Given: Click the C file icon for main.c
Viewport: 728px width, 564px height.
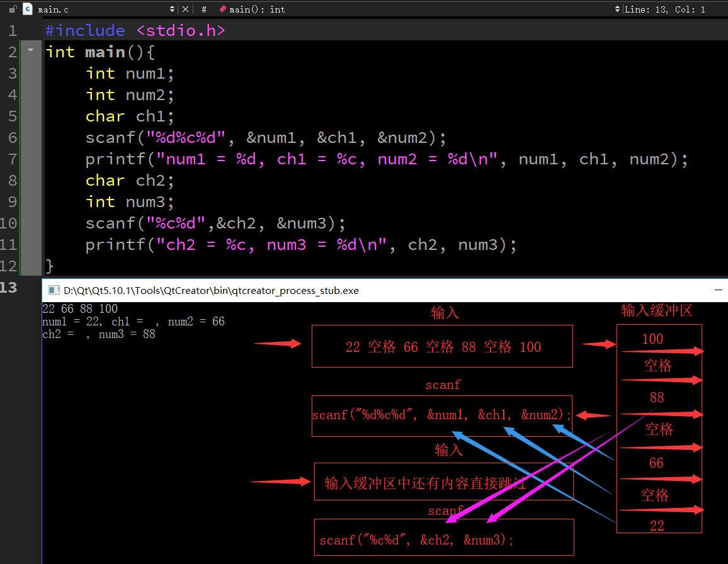Looking at the screenshot, I should pyautogui.click(x=28, y=9).
